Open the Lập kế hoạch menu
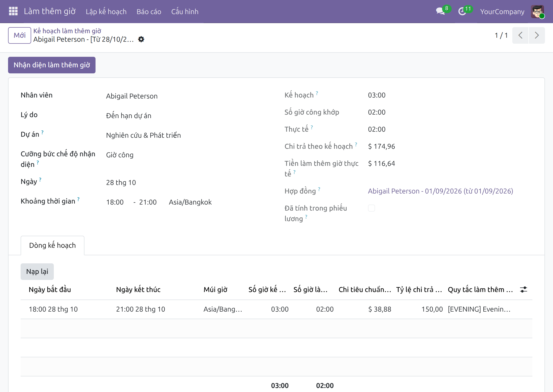This screenshot has width=553, height=392. [106, 12]
